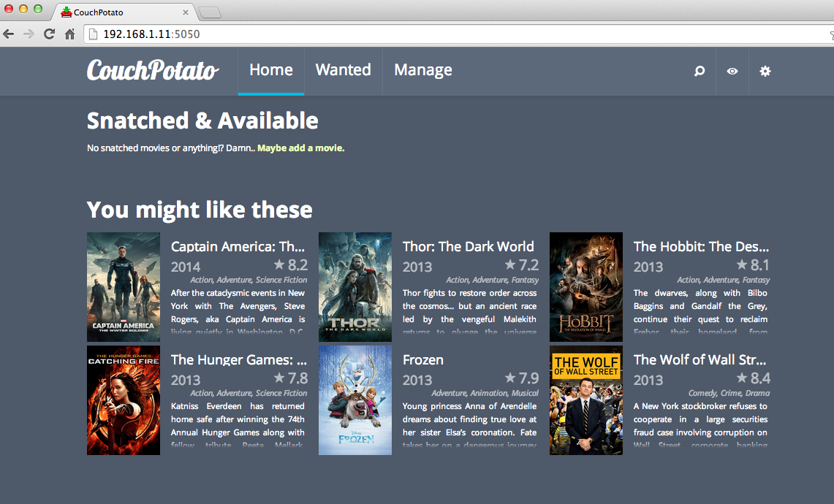The height and width of the screenshot is (504, 834).
Task: Click the 'Captain America: Th...' title
Action: [238, 247]
